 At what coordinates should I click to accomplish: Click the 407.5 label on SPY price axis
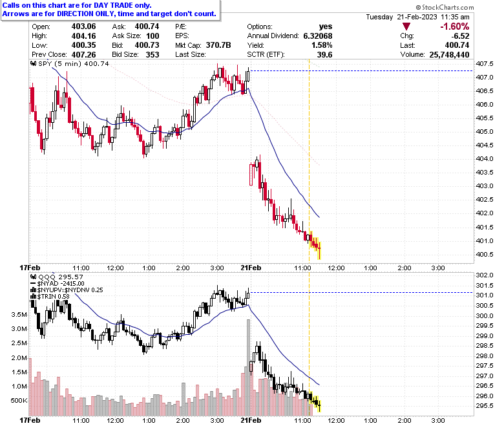pos(485,64)
